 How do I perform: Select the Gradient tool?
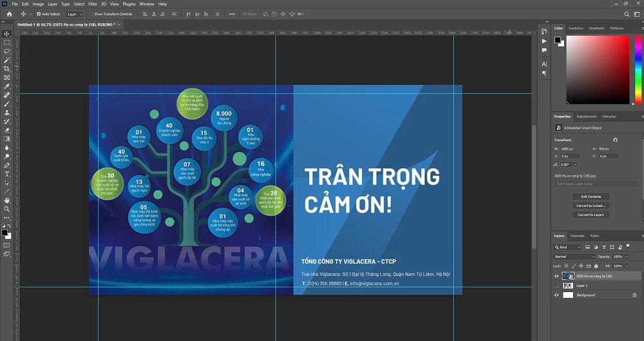(x=6, y=139)
